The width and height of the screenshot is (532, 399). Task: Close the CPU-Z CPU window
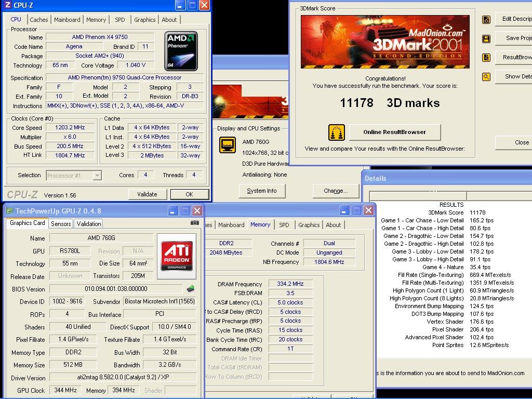click(204, 5)
